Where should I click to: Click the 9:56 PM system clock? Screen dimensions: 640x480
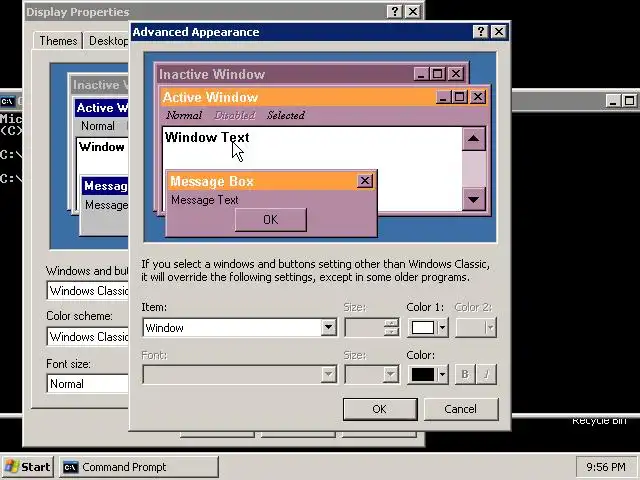tap(606, 467)
